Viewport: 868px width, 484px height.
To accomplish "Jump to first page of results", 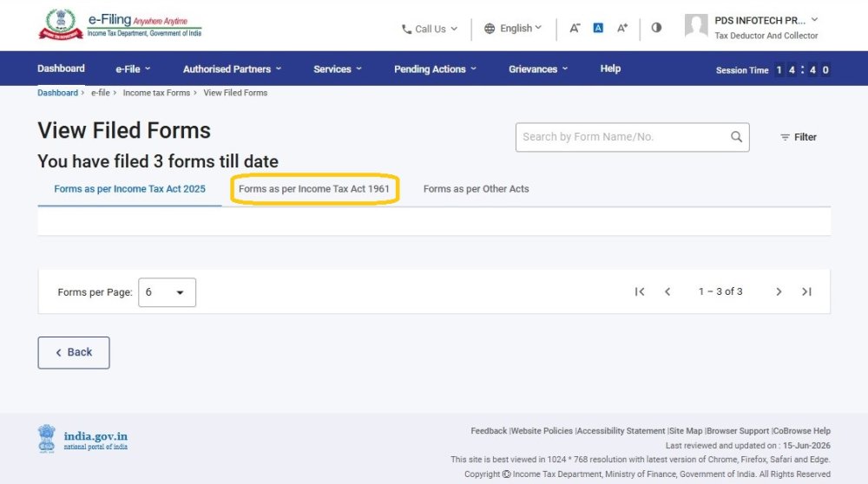I will [640, 291].
